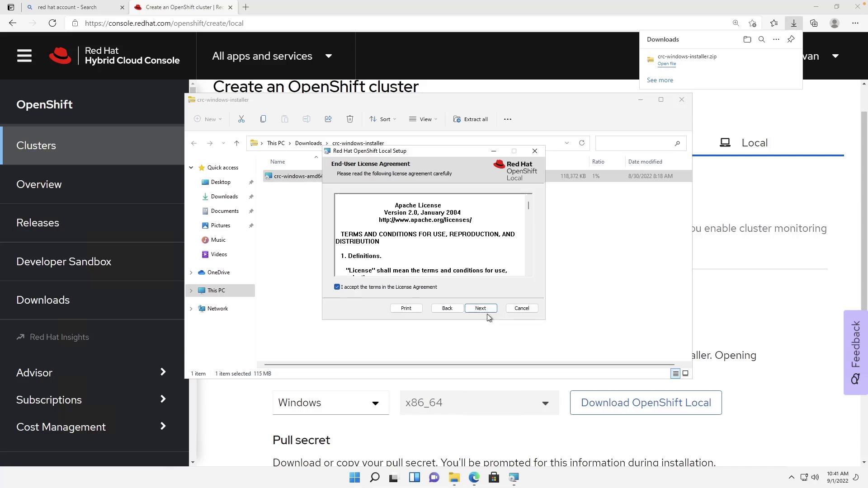The width and height of the screenshot is (868, 488).
Task: Share the file from Explorer toolbar
Action: pos(328,119)
